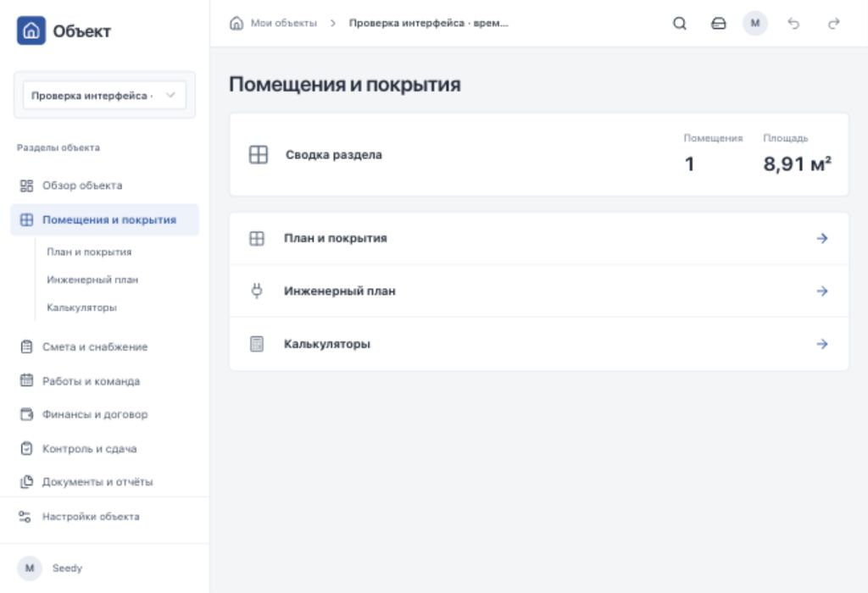The image size is (868, 593).
Task: Click the Разделы объекта sidebar heading
Action: (58, 147)
